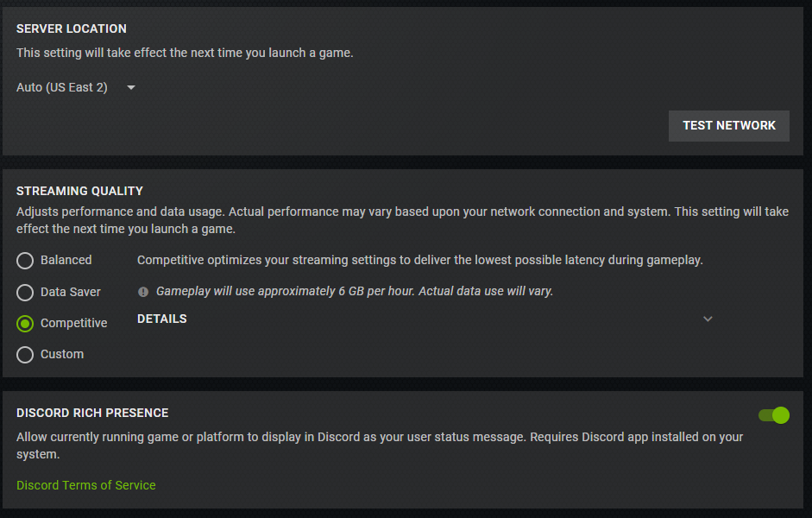Click the small arrow next to Auto (US East 2)
Image resolution: width=812 pixels, height=518 pixels.
coord(131,87)
